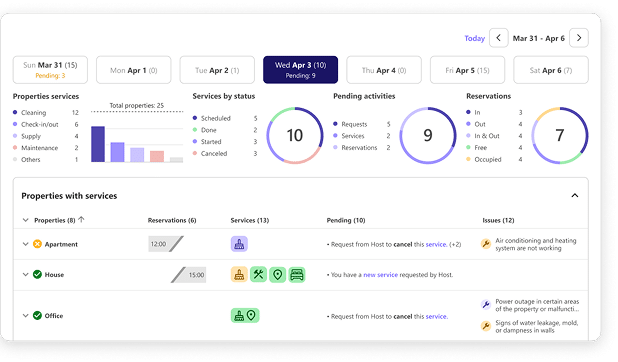This screenshot has width=618, height=362.
Task: Click the 15:00 reservation marker for House
Action: click(188, 275)
